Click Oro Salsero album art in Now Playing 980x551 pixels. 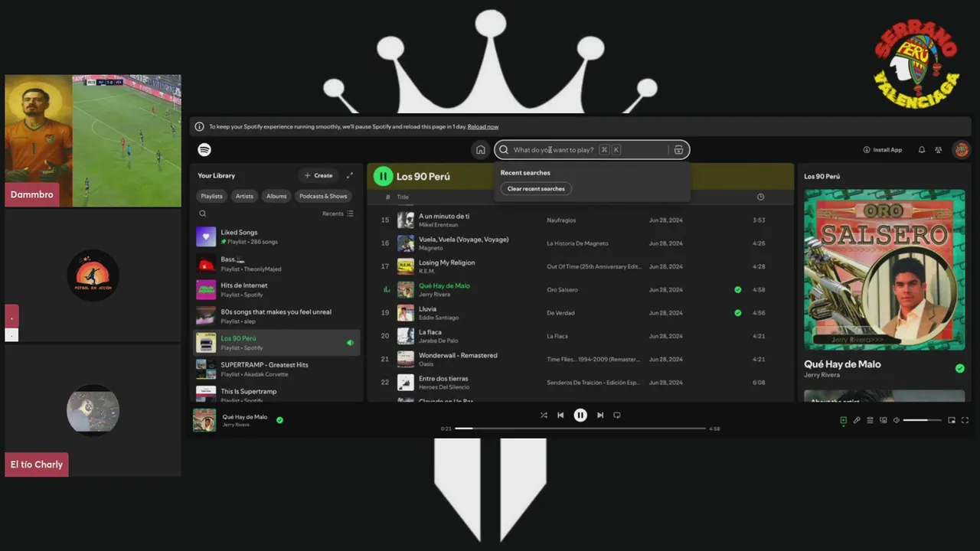(884, 269)
